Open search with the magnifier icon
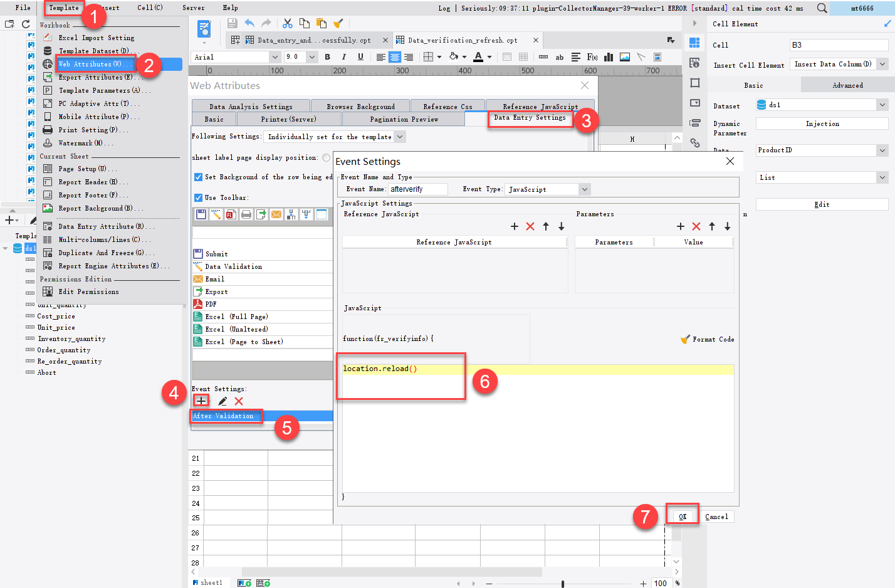This screenshot has height=588, width=895. (822, 8)
